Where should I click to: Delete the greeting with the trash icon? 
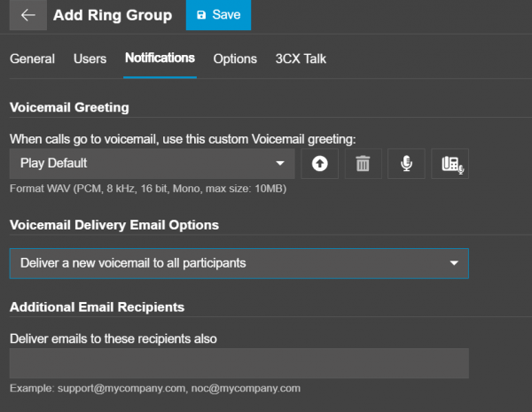click(x=363, y=164)
